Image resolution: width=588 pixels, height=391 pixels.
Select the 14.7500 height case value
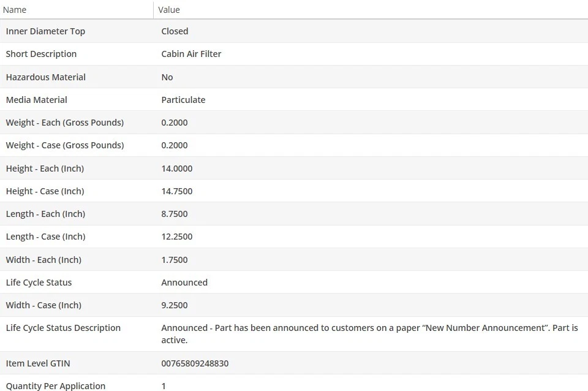click(176, 191)
